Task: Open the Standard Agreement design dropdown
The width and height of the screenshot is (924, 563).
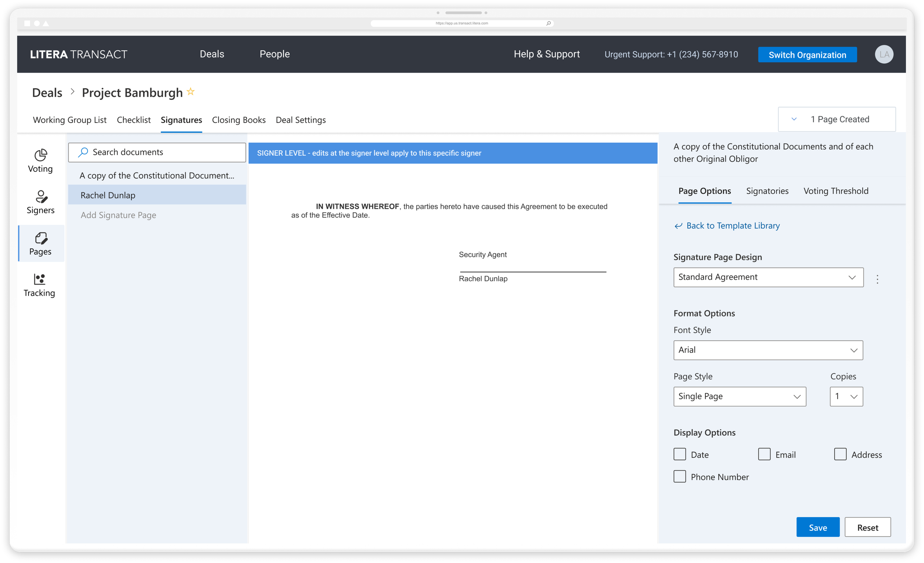Action: pyautogui.click(x=768, y=277)
